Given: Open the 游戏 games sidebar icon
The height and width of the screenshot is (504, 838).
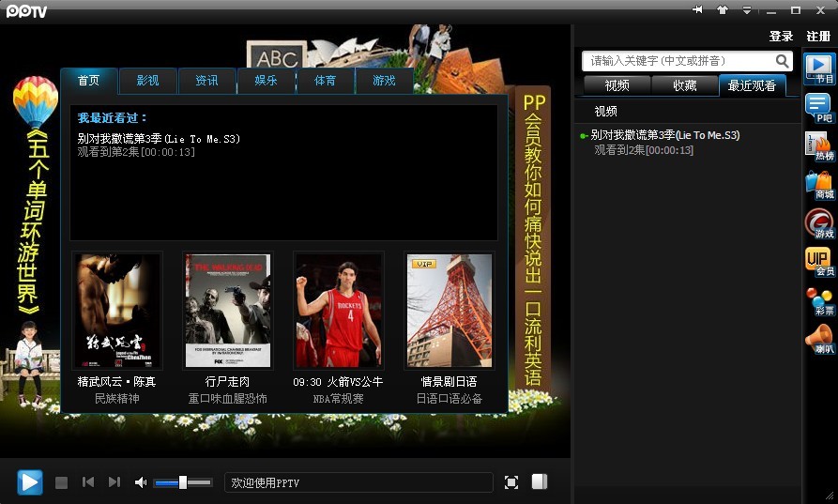Looking at the screenshot, I should point(819,224).
